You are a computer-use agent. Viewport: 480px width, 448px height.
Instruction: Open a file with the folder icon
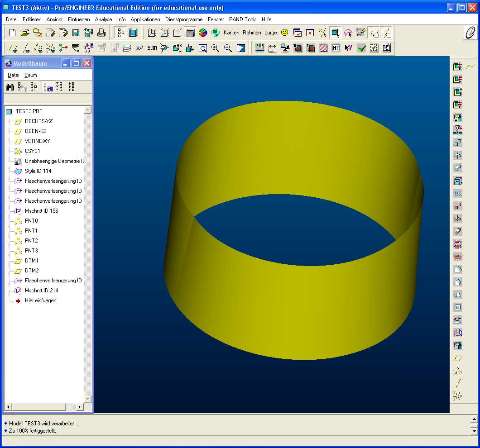pyautogui.click(x=25, y=33)
